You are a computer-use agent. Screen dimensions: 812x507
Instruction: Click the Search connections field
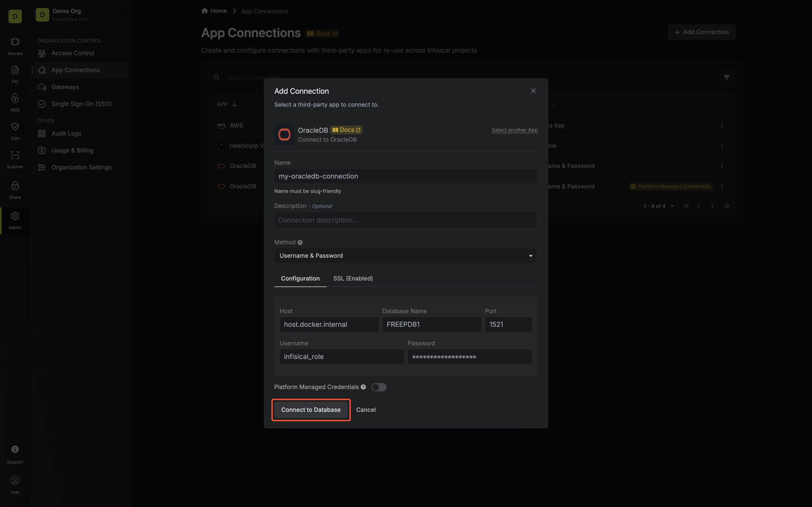[x=461, y=78]
